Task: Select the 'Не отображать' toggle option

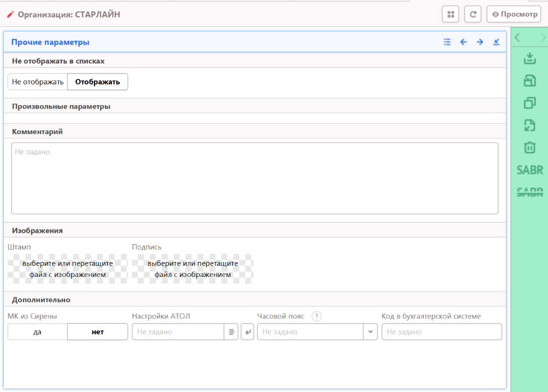Action: point(38,82)
